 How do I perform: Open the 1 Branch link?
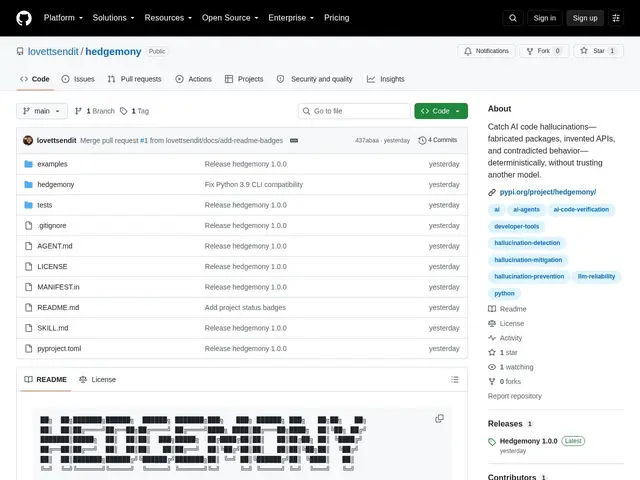(95, 111)
